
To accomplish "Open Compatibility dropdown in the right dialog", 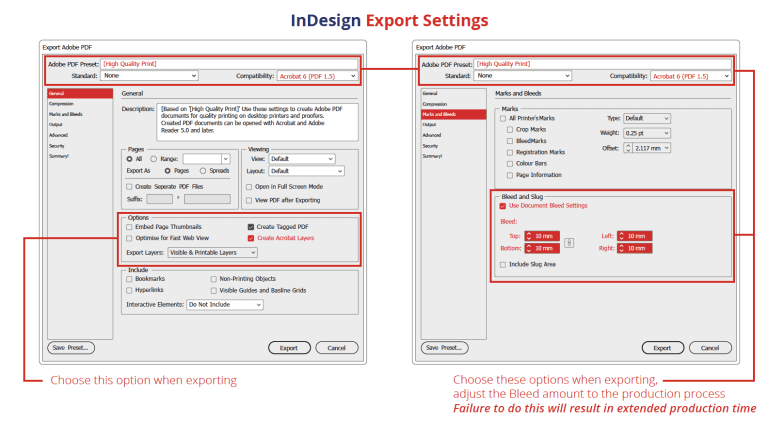I will (x=691, y=76).
